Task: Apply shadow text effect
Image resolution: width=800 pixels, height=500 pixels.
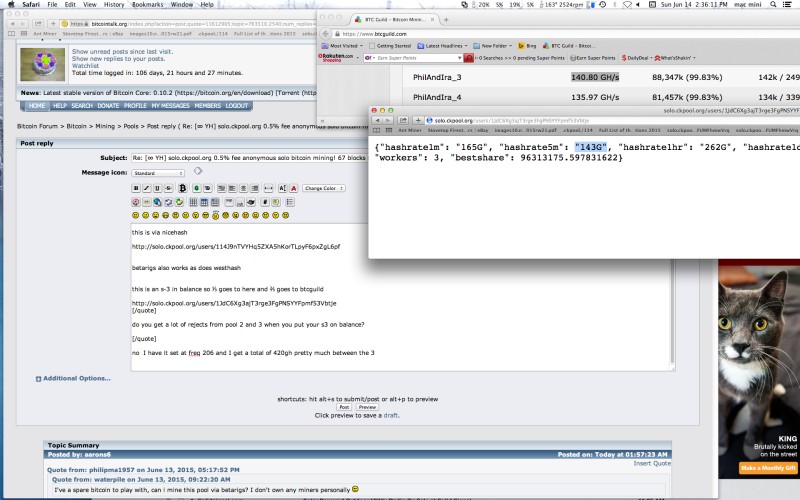Action: point(207,188)
